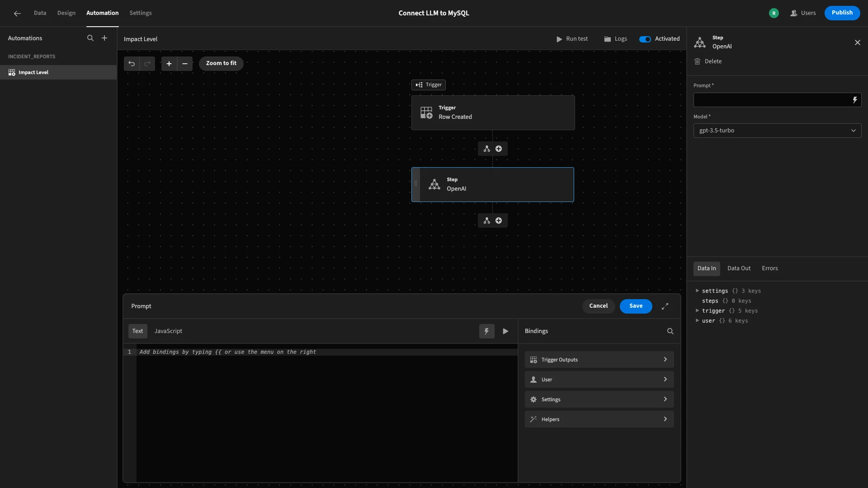Run the prompt preview play button
The image size is (868, 488).
(506, 331)
